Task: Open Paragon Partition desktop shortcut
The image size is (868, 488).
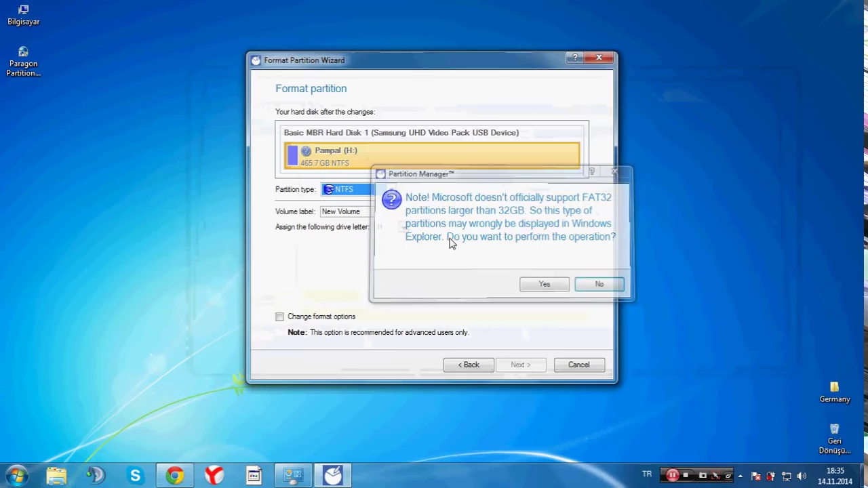Action: coord(23,62)
